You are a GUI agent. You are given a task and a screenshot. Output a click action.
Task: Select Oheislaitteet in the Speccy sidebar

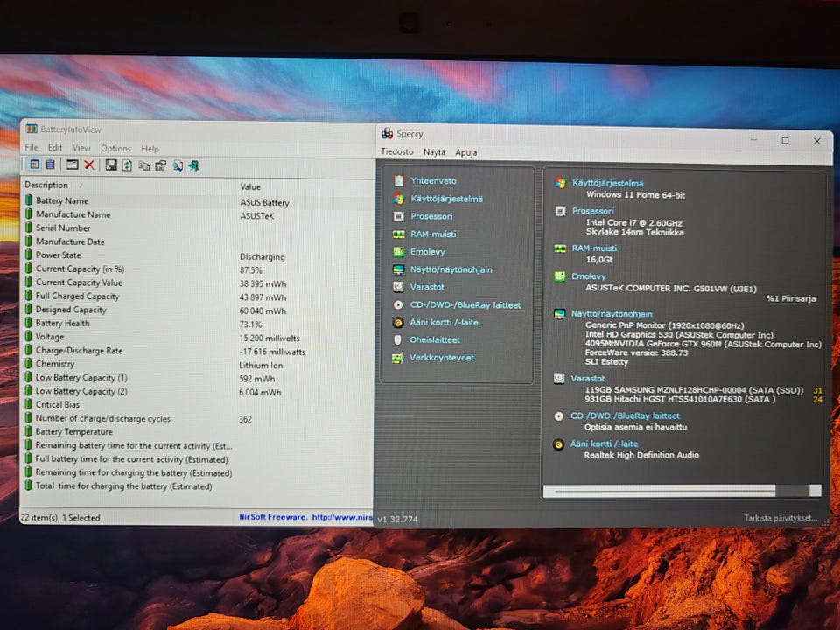click(x=434, y=340)
